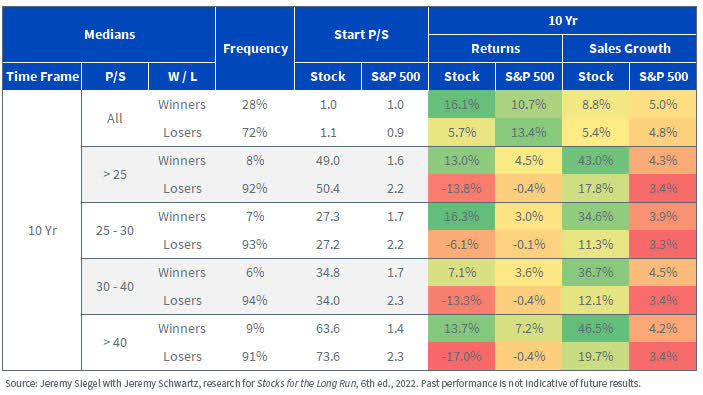Screen dimensions: 703x395
Task: Select the Frequency column header
Action: pyautogui.click(x=255, y=48)
